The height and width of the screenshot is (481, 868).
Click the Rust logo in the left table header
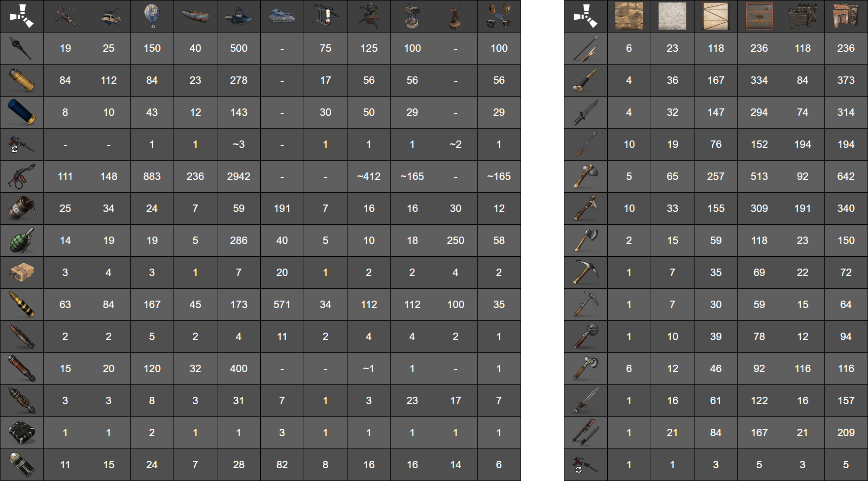(22, 16)
